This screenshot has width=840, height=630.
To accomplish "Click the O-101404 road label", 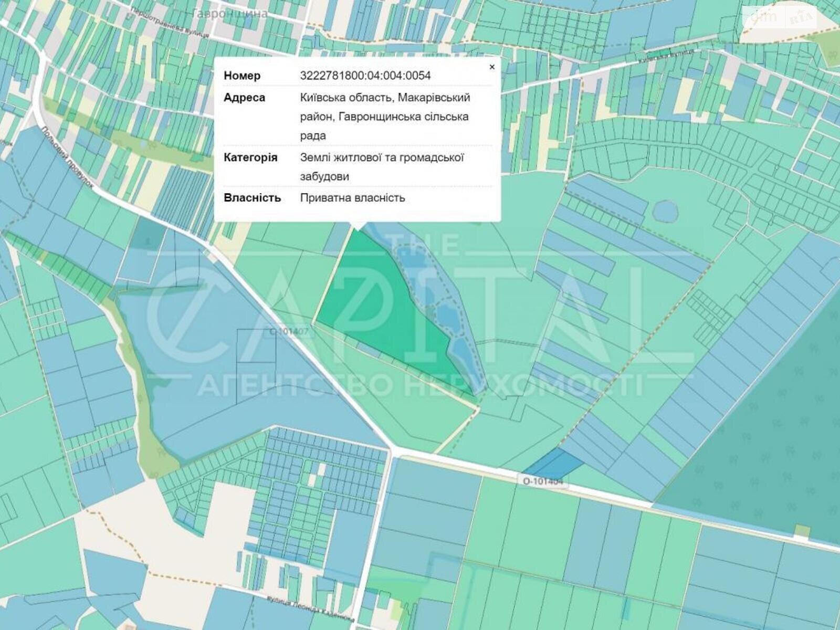I will (x=543, y=480).
